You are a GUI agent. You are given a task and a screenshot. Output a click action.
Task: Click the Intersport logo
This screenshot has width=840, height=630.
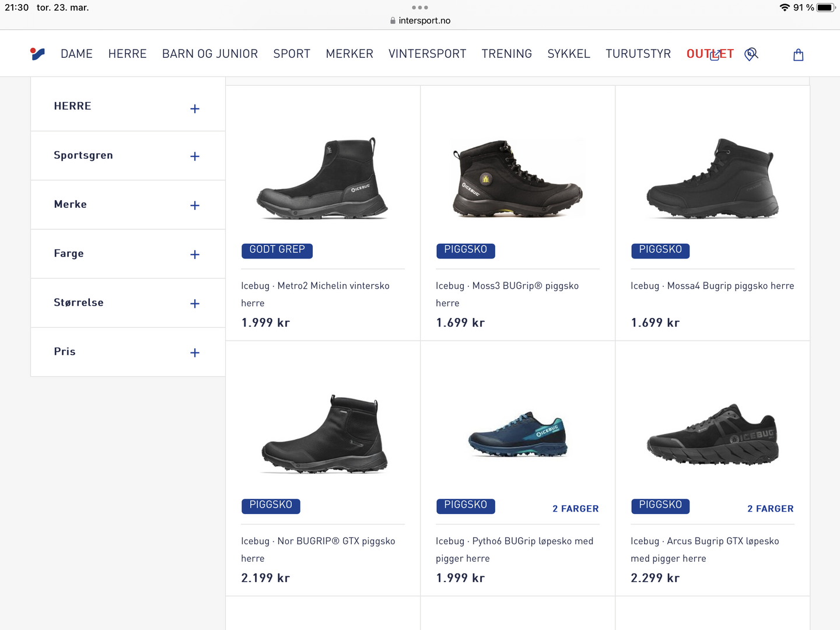(37, 54)
